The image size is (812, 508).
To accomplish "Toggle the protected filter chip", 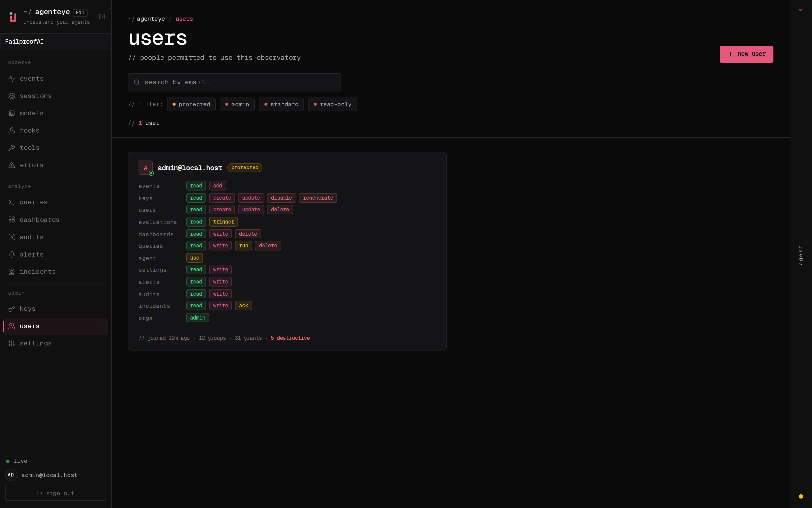I will pyautogui.click(x=191, y=104).
